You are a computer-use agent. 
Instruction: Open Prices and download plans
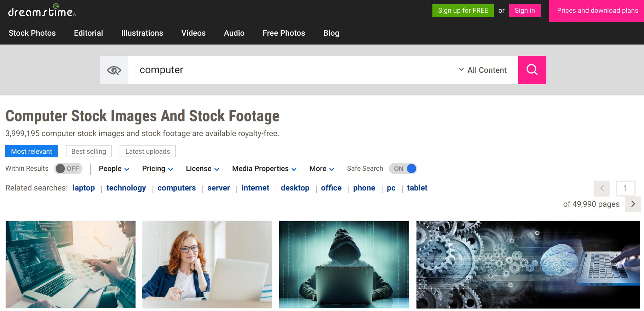[597, 11]
